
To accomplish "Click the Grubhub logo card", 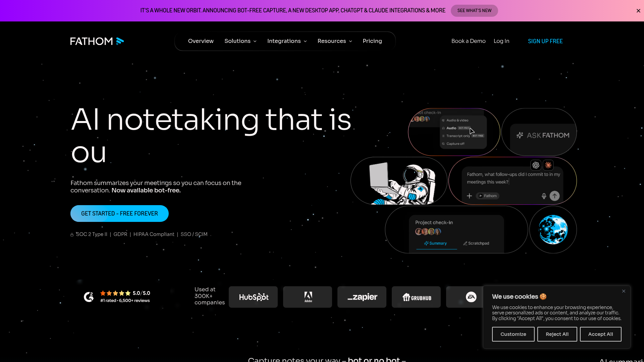I will point(416,297).
